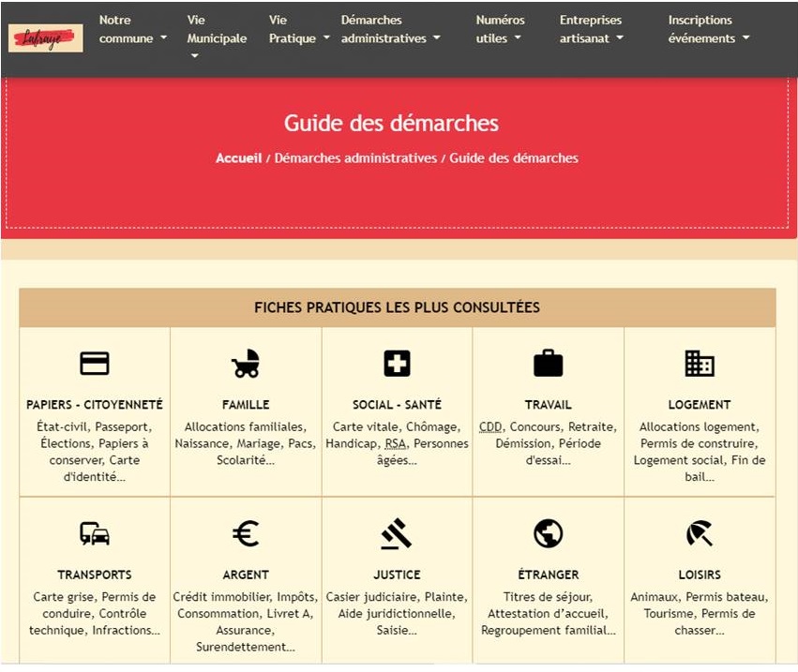Open Inscriptions événements menu
The width and height of the screenshot is (798, 672).
point(708,29)
